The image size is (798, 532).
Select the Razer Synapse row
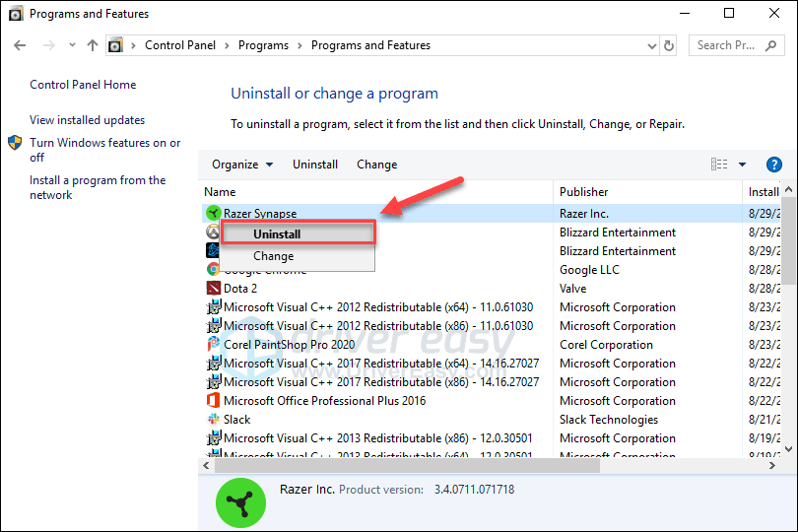493,214
